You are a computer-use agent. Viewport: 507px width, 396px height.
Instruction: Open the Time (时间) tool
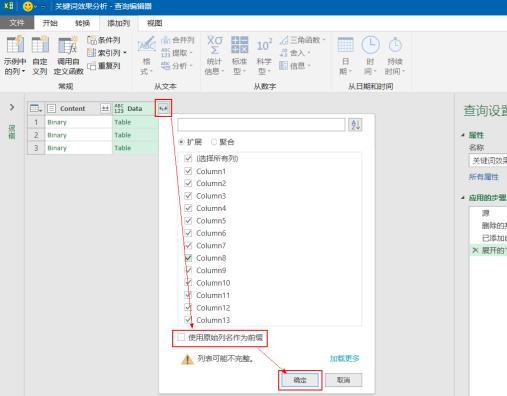point(370,55)
